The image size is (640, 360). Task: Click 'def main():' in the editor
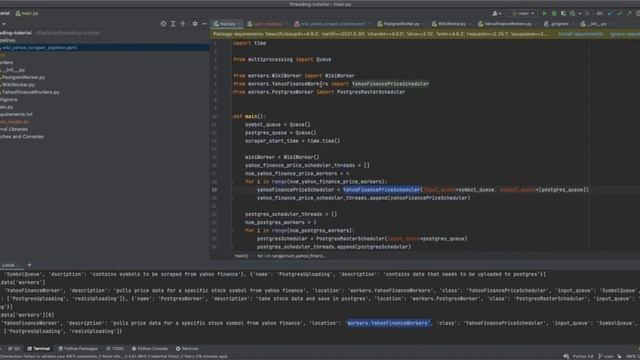(249, 116)
